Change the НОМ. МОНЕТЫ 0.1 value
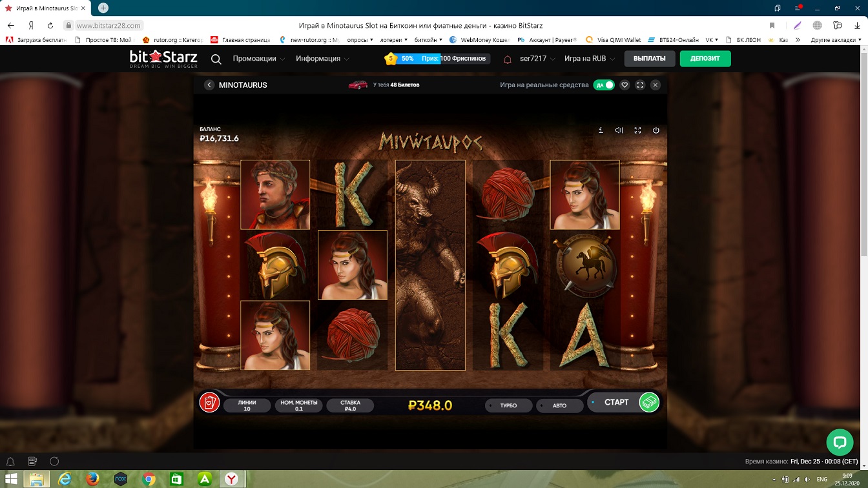 (x=298, y=405)
